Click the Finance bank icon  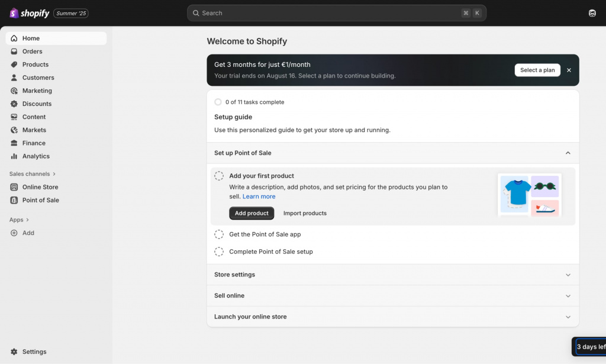tap(14, 143)
